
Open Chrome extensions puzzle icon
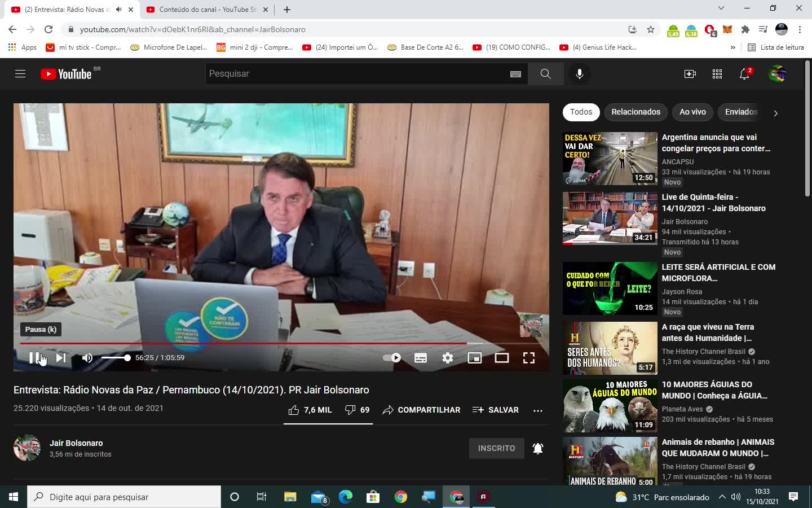point(745,29)
